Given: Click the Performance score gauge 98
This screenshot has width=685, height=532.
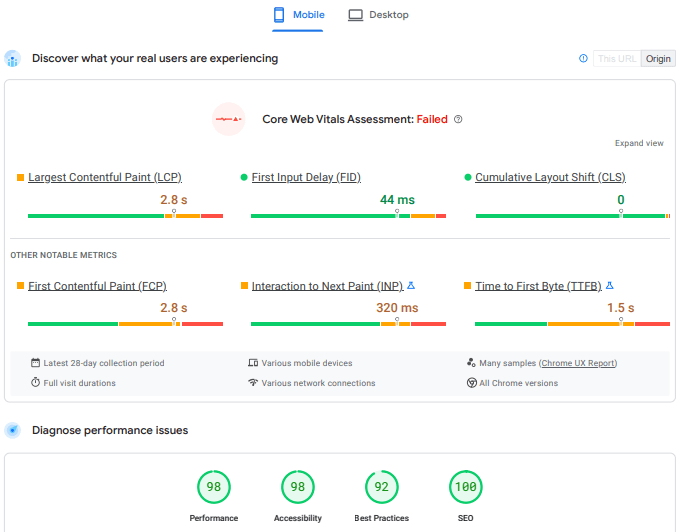Looking at the screenshot, I should pos(214,487).
